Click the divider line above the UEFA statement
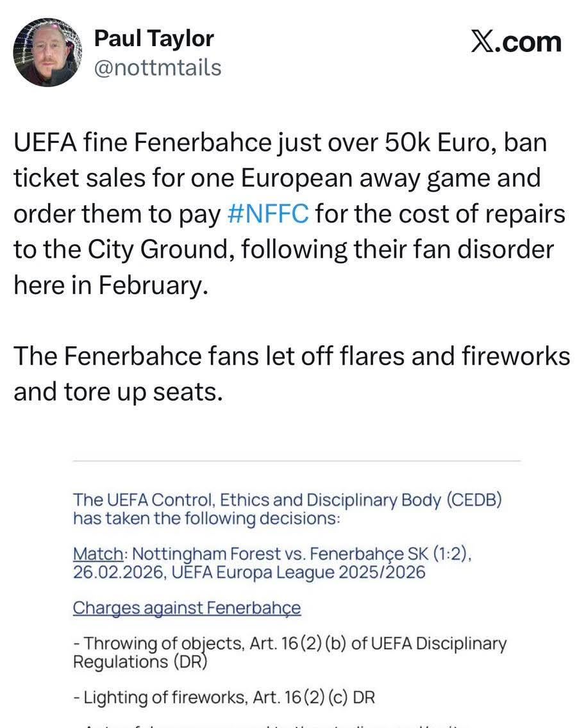The width and height of the screenshot is (586, 728). tap(296, 461)
